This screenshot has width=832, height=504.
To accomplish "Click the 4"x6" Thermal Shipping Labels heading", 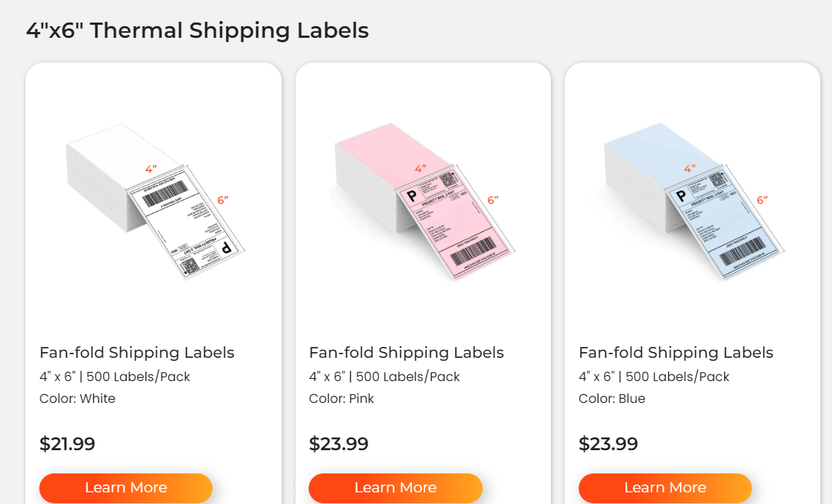I will 197,31.
